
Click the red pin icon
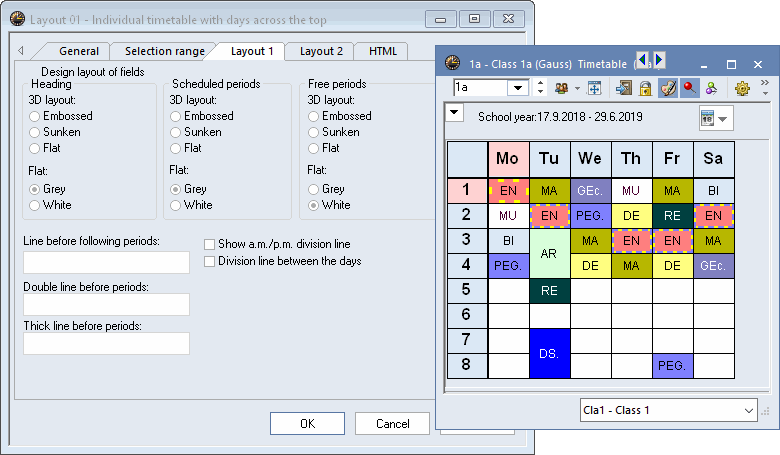point(689,88)
